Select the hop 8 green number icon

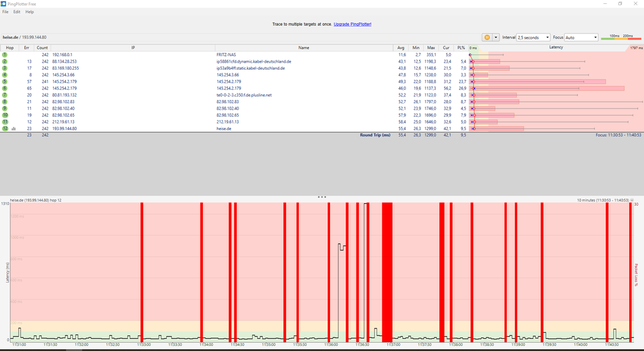[5, 101]
